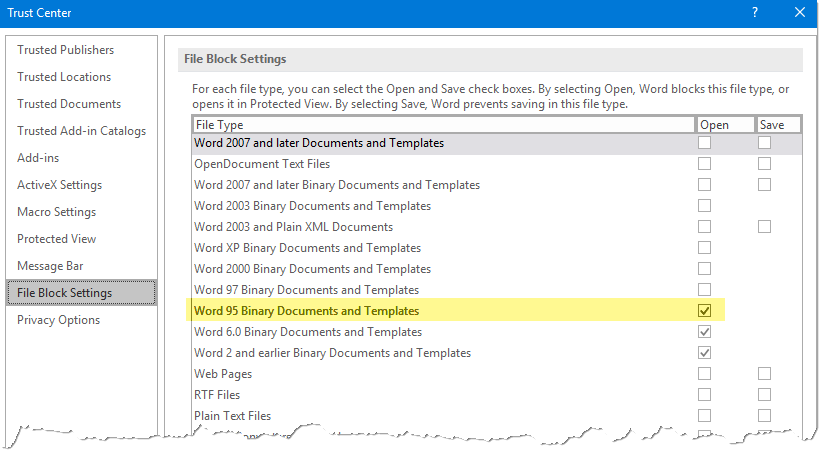Check Save for Word 2007 and later Documents
Screen dimensions: 821x467
click(x=764, y=142)
